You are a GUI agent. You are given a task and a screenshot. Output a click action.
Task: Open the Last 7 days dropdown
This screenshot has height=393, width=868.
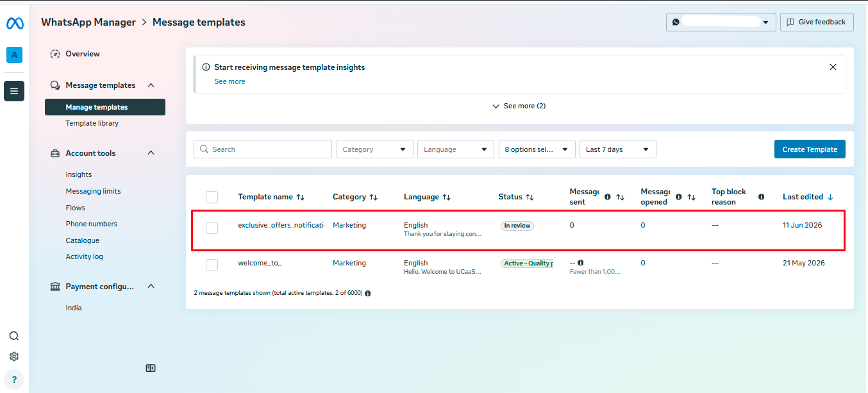click(x=618, y=149)
